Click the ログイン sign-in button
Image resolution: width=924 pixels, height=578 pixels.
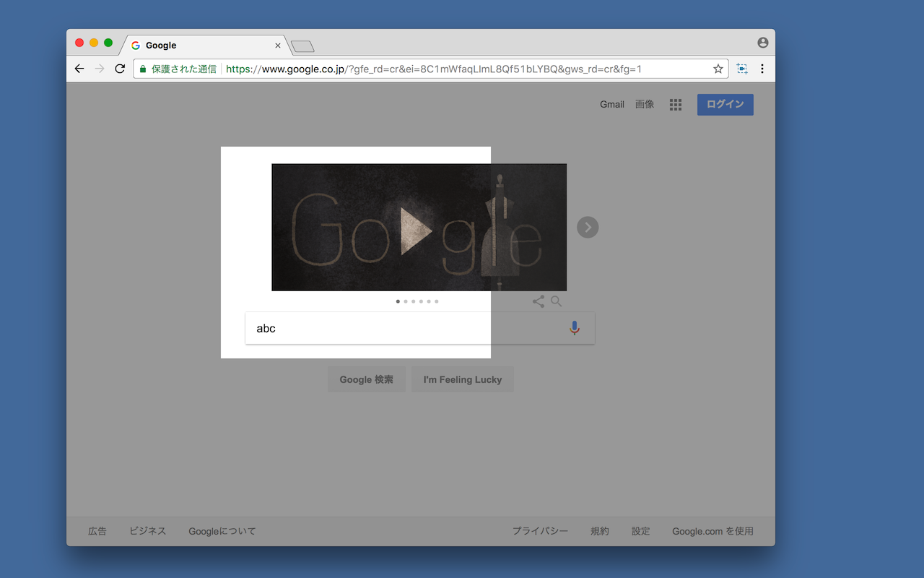pos(725,105)
